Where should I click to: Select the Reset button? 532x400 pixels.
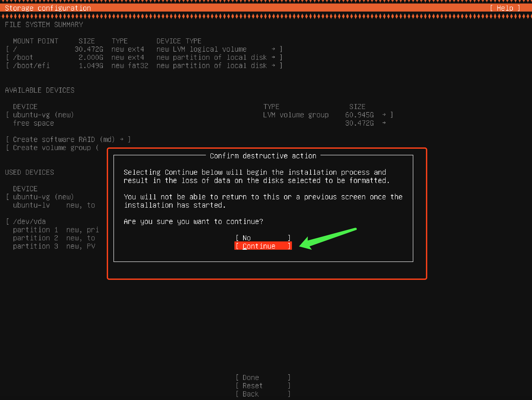click(x=263, y=386)
